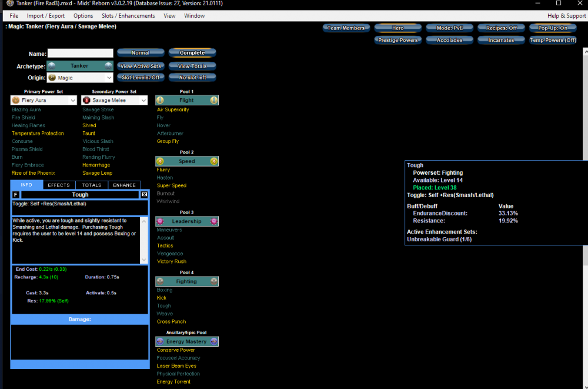Click the Fiery Aura power set icon
The height and width of the screenshot is (389, 588).
pyautogui.click(x=16, y=101)
